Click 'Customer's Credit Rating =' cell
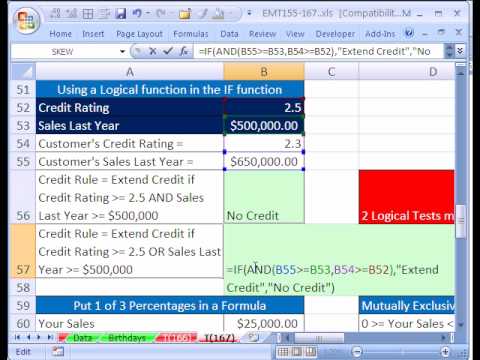The width and height of the screenshot is (480, 360). tap(130, 144)
